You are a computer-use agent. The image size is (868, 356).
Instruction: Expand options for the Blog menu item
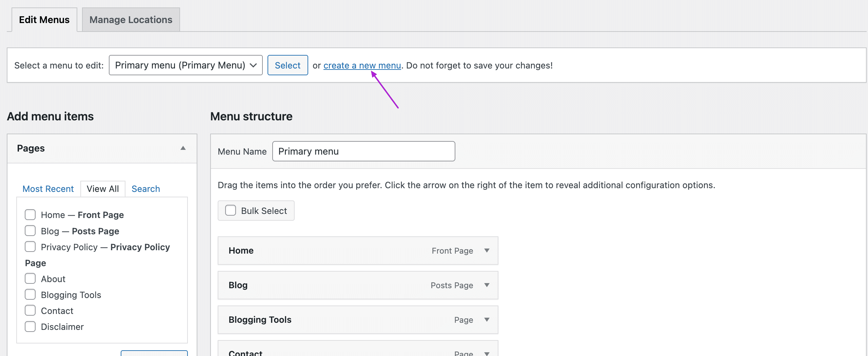[487, 285]
